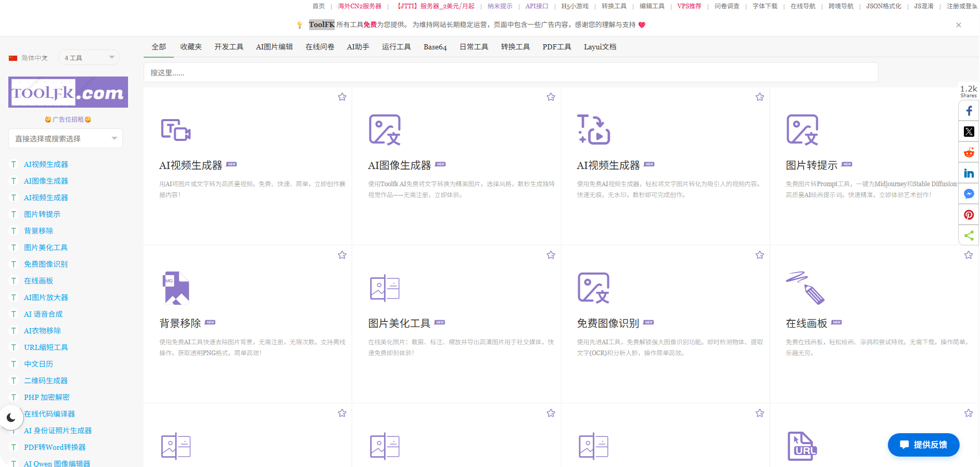Open 海外CN2服务器 link in top nav
The width and height of the screenshot is (980, 467).
[360, 6]
